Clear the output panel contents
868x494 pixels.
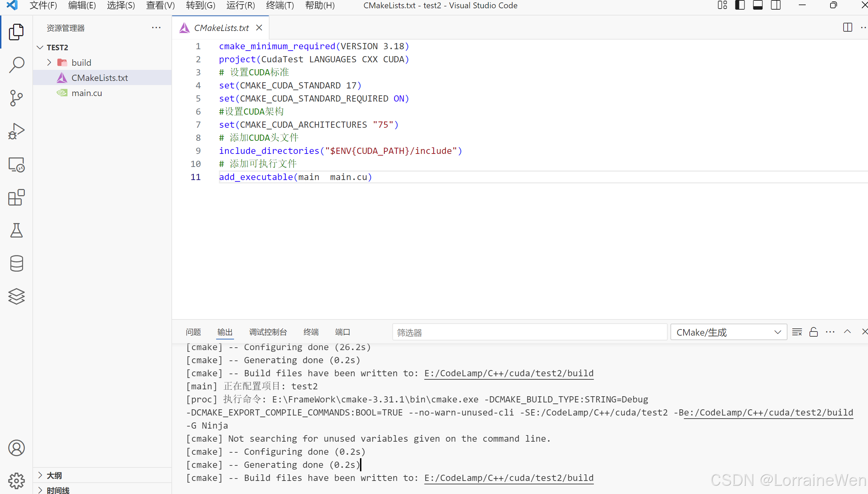click(x=797, y=332)
